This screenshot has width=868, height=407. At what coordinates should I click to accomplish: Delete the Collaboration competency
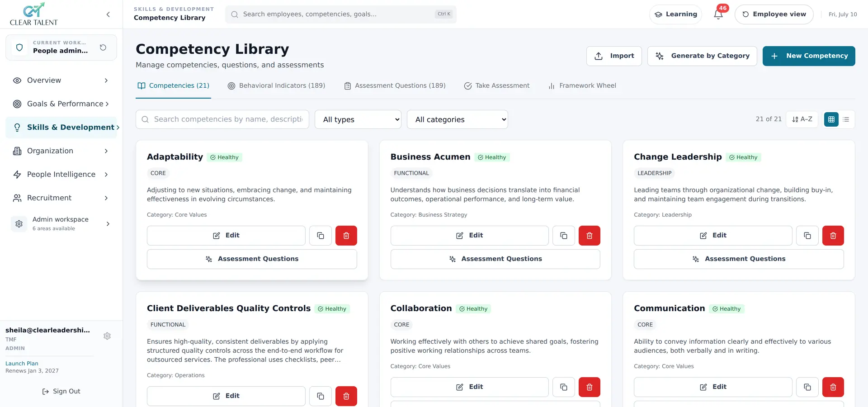[590, 387]
